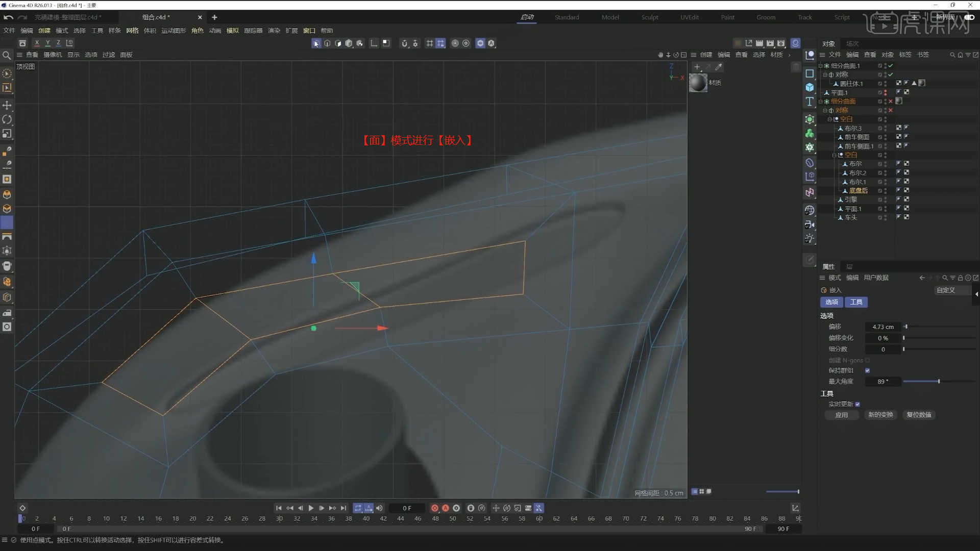
Task: Click the back arrow in Attributes panel
Action: pyautogui.click(x=922, y=278)
